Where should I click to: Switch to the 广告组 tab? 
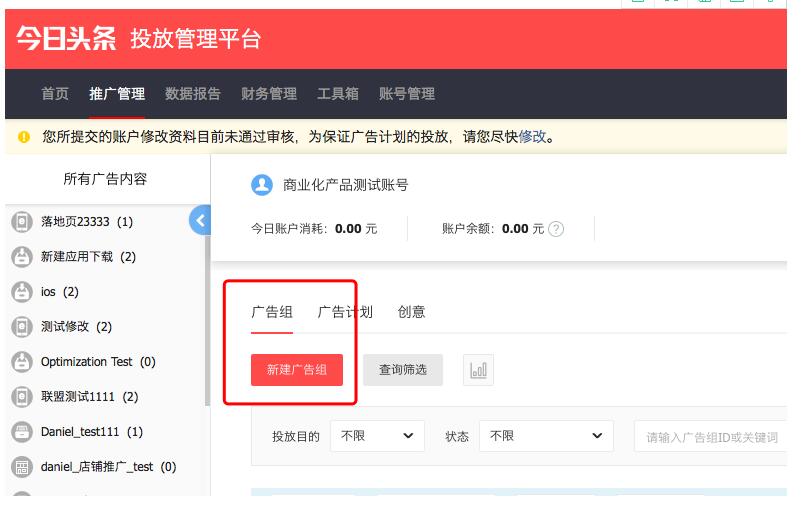click(272, 312)
